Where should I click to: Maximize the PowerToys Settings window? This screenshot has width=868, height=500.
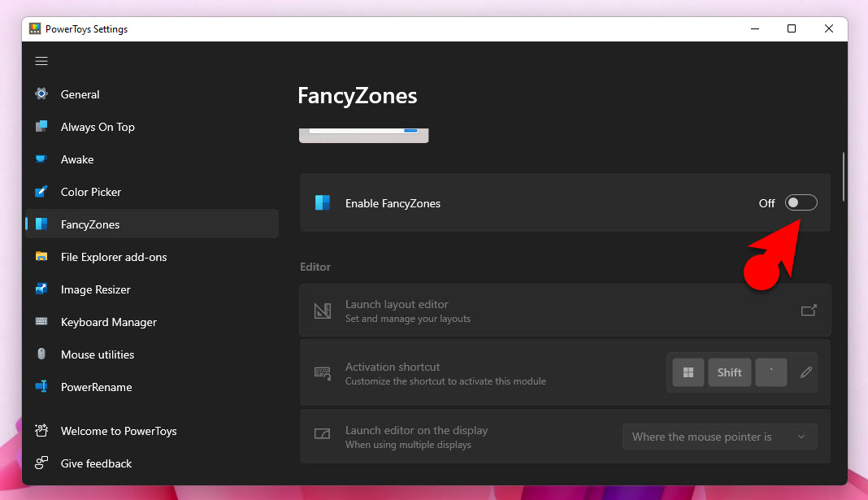pyautogui.click(x=792, y=28)
